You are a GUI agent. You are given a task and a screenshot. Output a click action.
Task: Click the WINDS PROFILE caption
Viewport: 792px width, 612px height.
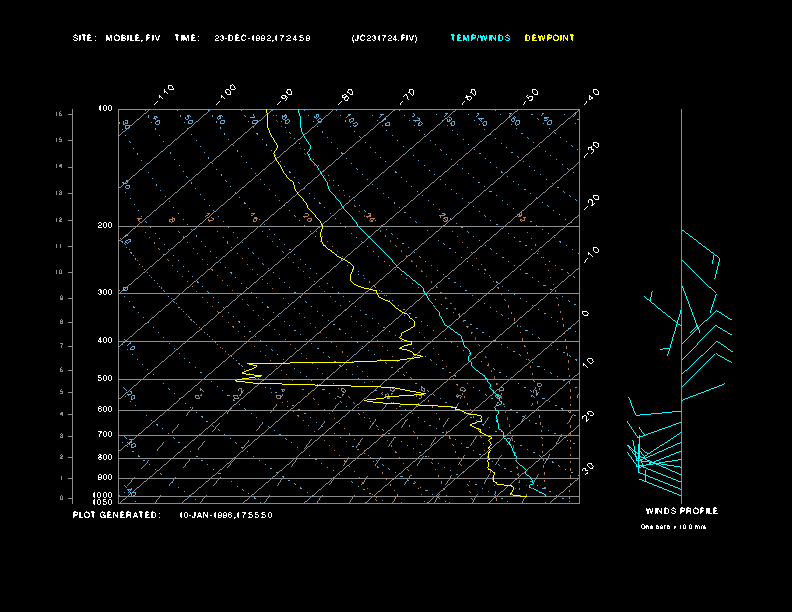[x=681, y=511]
